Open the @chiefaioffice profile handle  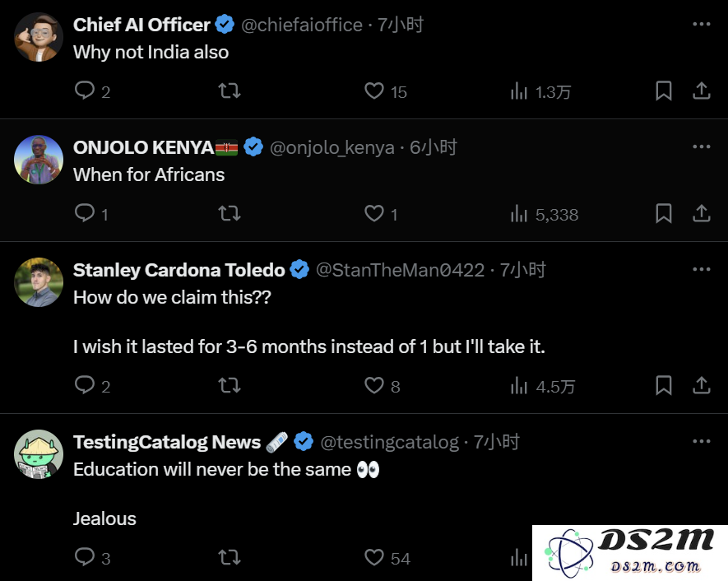pos(302,25)
